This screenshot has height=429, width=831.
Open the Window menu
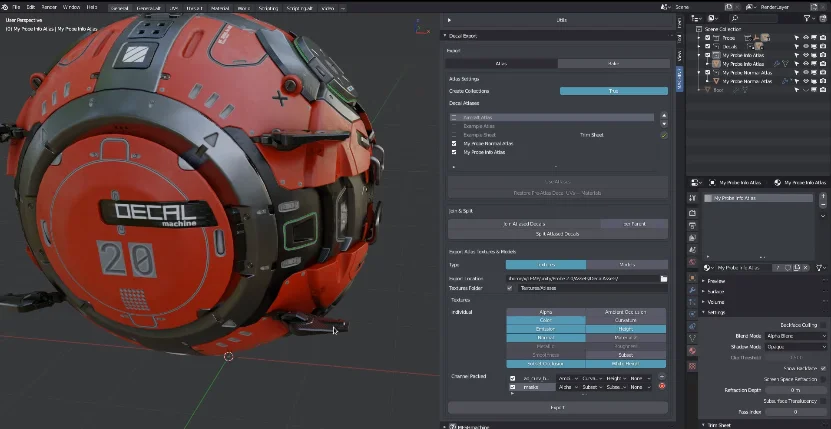pos(71,7)
